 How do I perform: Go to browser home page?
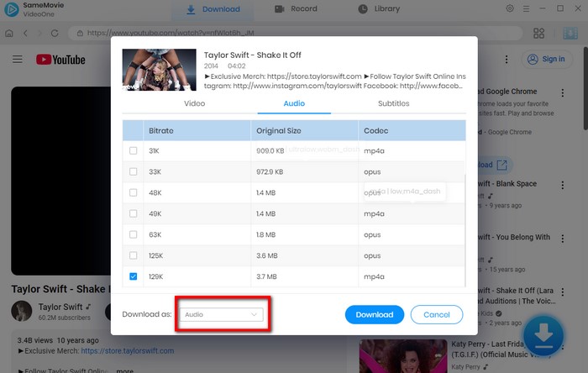point(9,33)
